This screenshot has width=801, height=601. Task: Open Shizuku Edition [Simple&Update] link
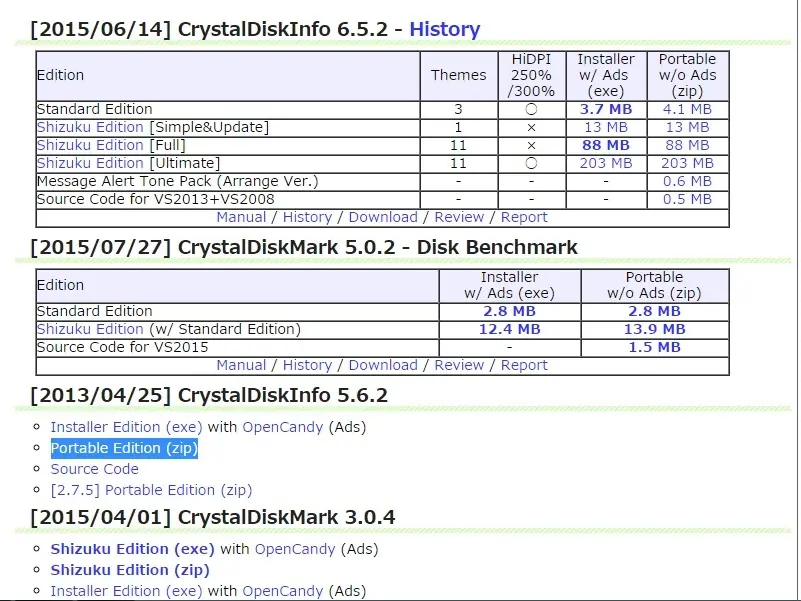(90, 127)
